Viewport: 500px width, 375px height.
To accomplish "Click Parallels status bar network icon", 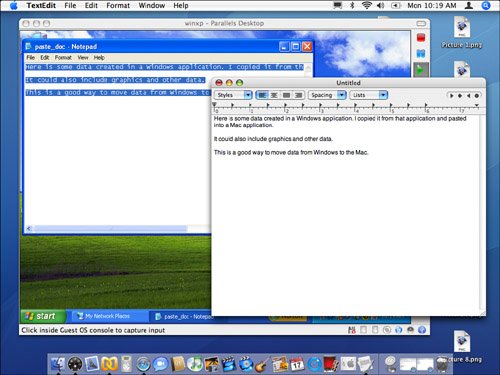I will pyautogui.click(x=398, y=330).
